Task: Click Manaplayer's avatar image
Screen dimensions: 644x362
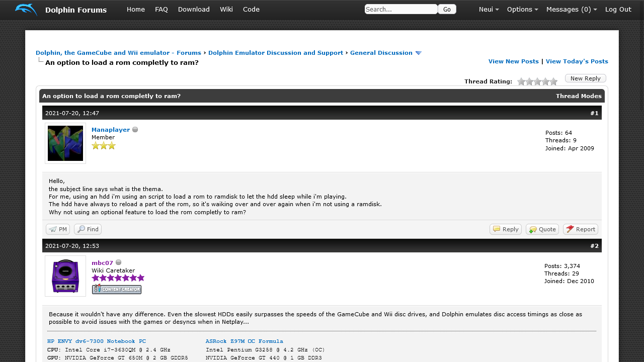Action: pyautogui.click(x=65, y=143)
